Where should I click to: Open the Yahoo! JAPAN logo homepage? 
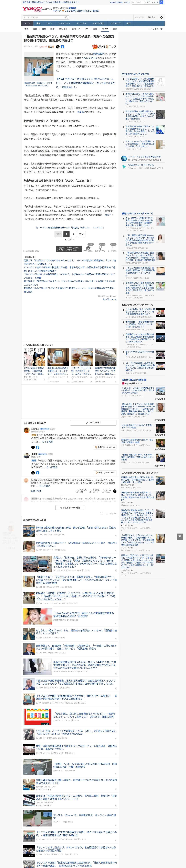point(32,9)
